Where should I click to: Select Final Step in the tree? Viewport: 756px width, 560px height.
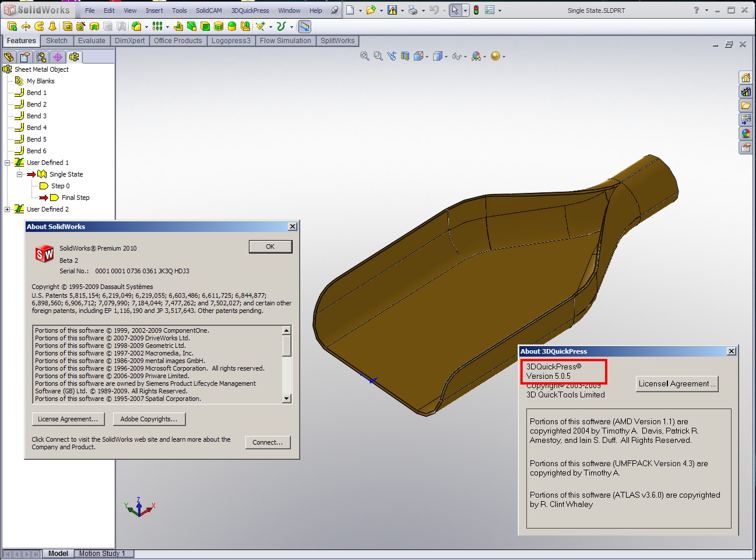[76, 198]
